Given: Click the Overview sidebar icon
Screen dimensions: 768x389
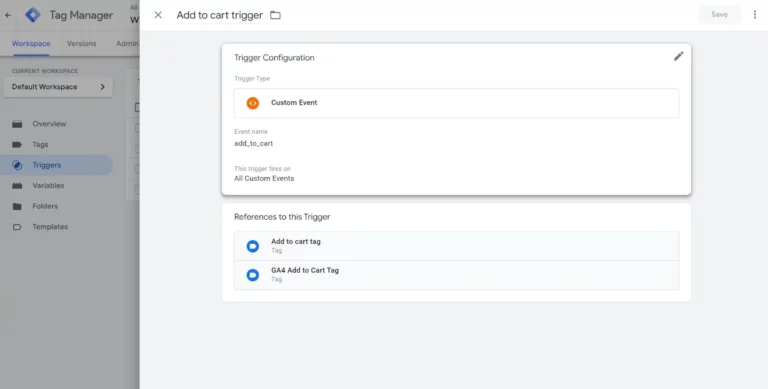Looking at the screenshot, I should tap(17, 124).
